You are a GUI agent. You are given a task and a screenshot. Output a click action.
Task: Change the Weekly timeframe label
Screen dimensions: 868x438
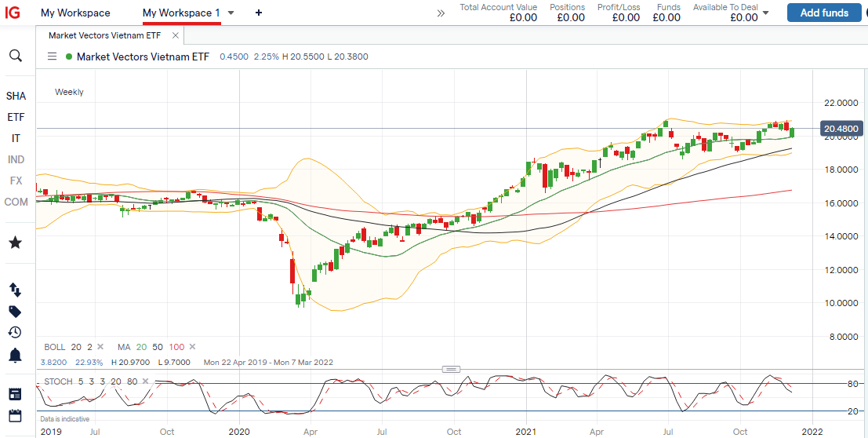point(69,92)
